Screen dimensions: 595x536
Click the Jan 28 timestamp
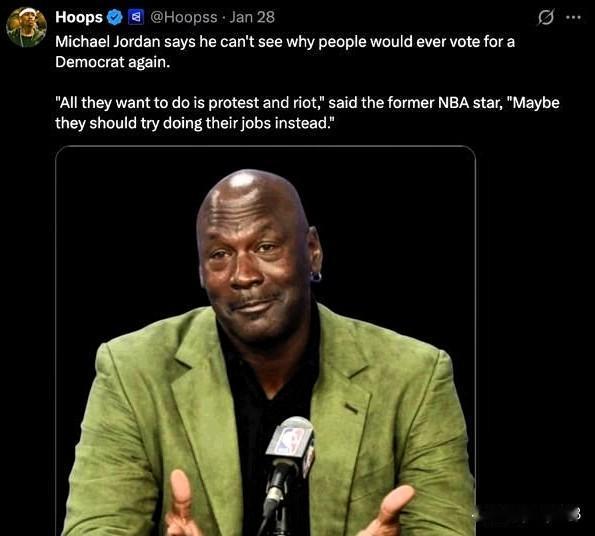pos(252,17)
